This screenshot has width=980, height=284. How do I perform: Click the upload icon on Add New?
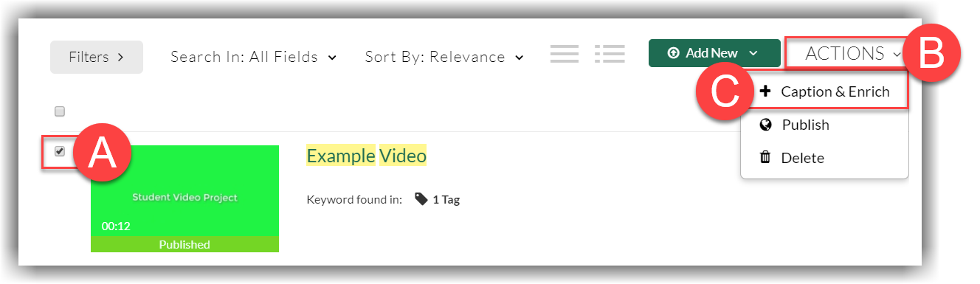[672, 53]
